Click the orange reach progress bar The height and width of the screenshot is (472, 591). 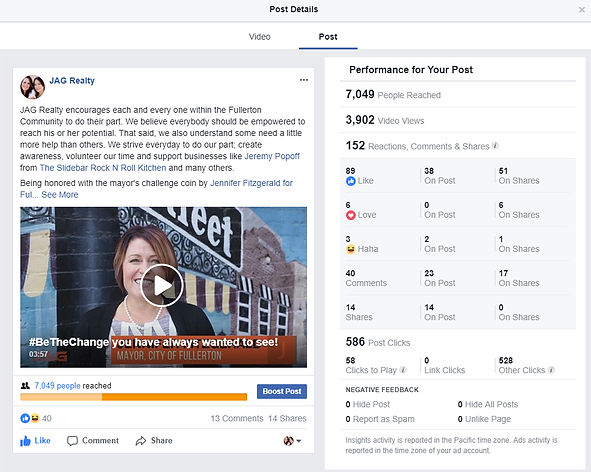point(133,397)
